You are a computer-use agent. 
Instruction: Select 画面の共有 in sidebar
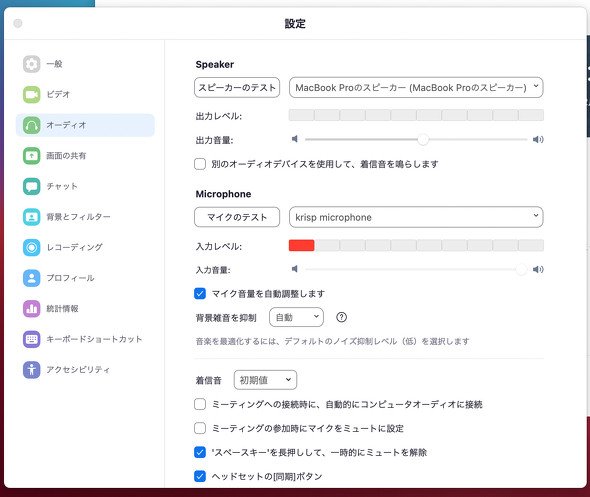point(85,155)
